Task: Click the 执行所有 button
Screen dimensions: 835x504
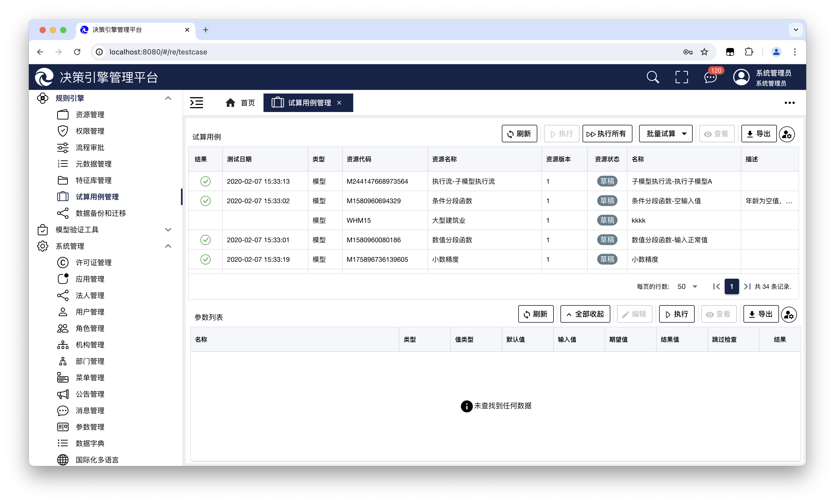Action: 607,134
